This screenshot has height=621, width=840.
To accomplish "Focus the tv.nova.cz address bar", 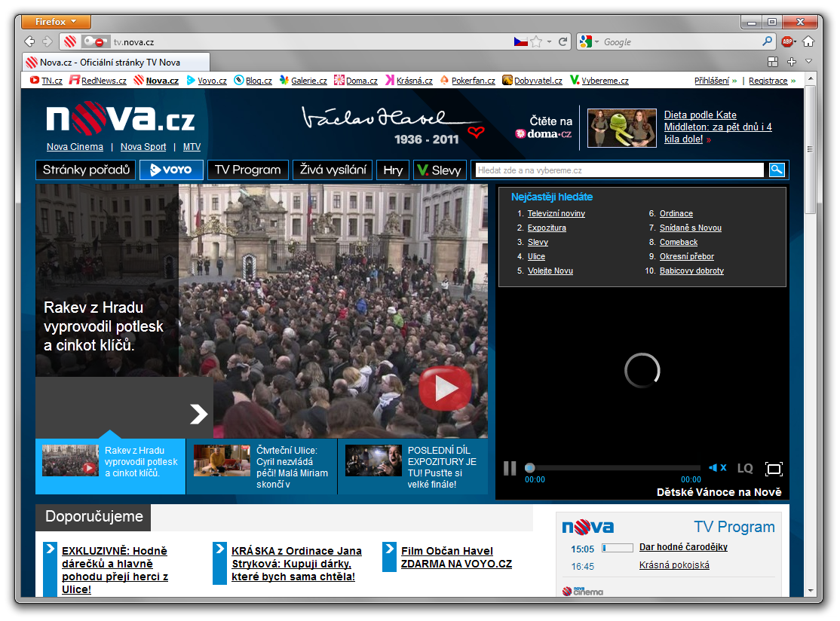I will tap(311, 41).
